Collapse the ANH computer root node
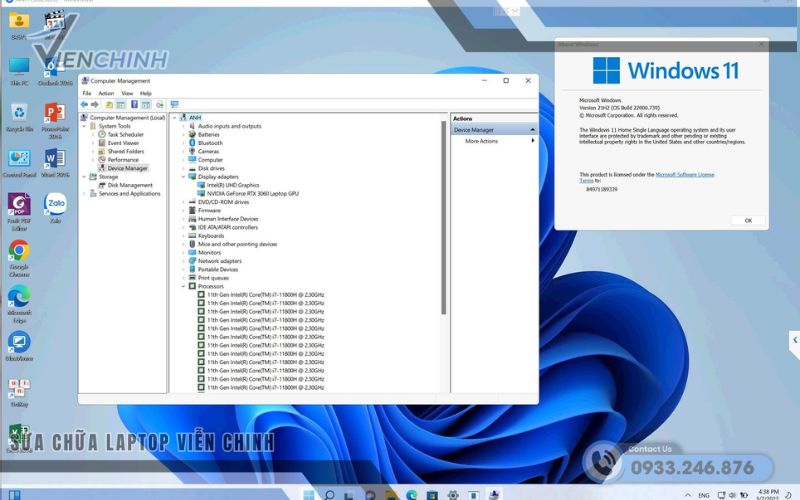This screenshot has width=800, height=500. pos(175,118)
